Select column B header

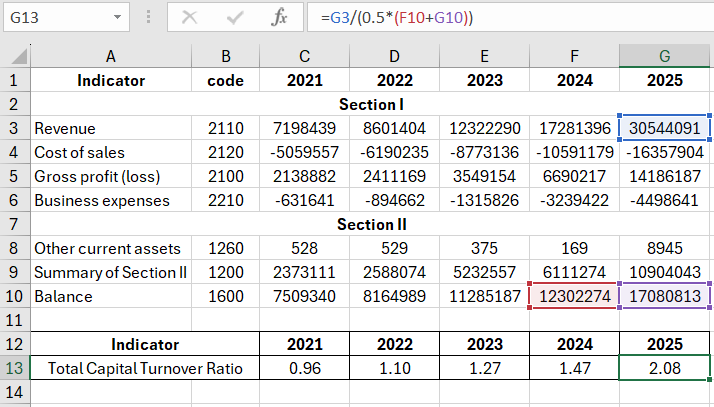click(225, 56)
